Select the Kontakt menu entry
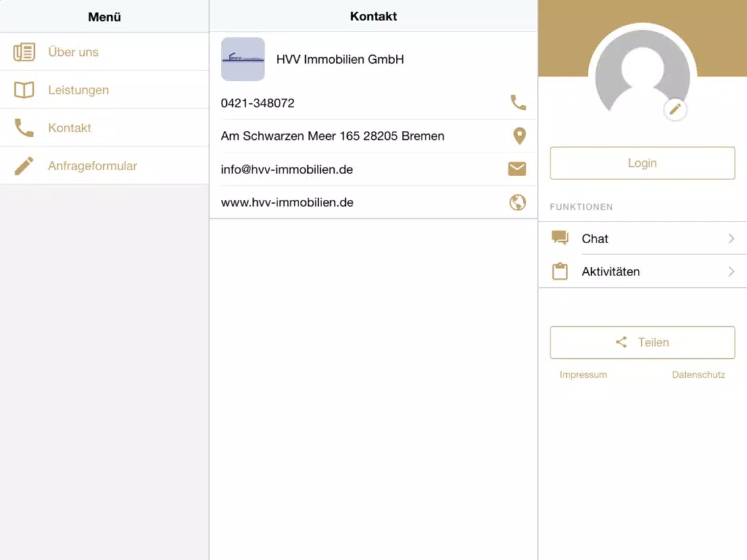The image size is (747, 560). [105, 128]
